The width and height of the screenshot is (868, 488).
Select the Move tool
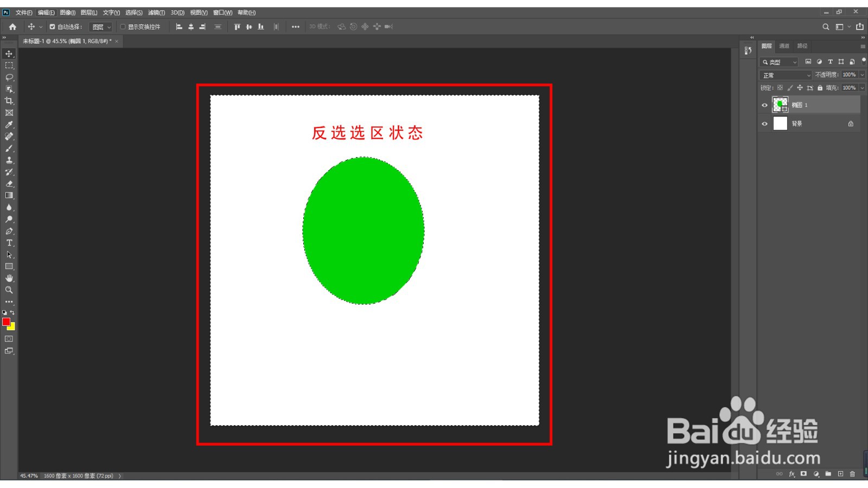coord(9,53)
